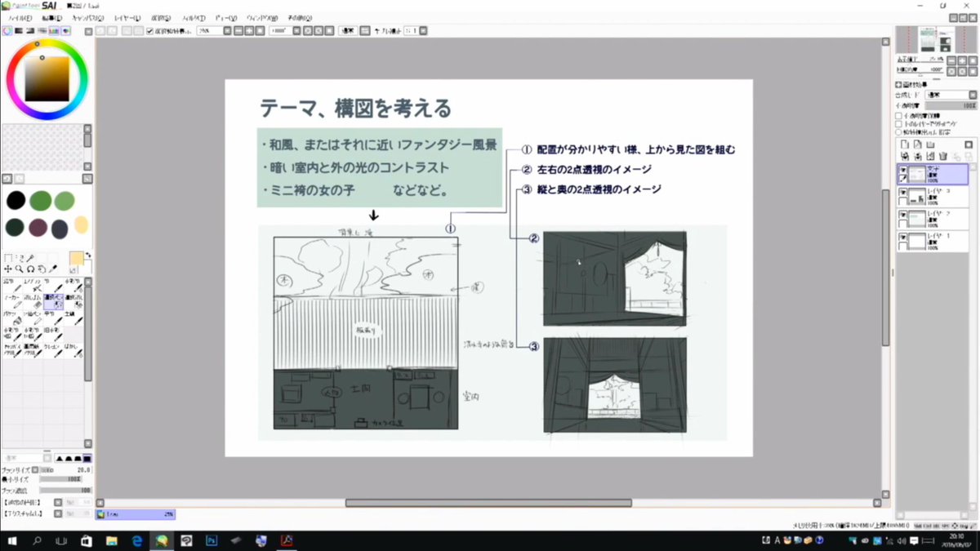Screen dimensions: 980x551
Task: Launch Photoshop from the taskbar
Action: pos(211,540)
